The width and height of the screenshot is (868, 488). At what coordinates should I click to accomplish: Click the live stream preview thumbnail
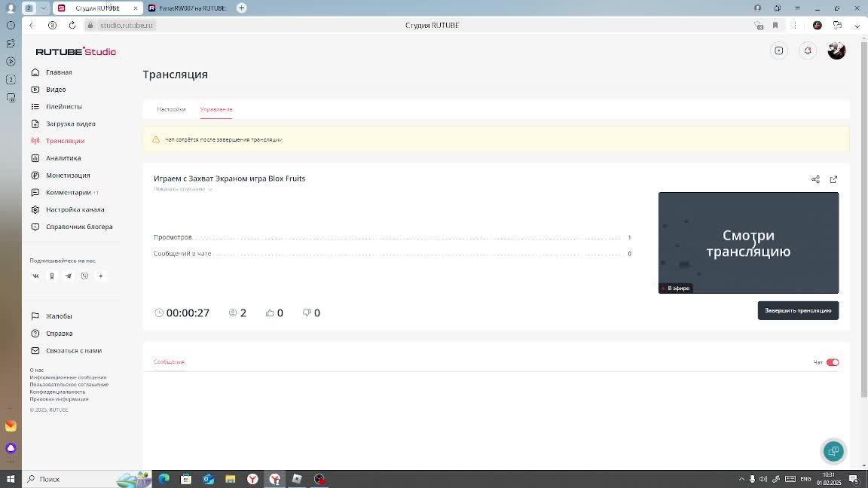tap(748, 243)
